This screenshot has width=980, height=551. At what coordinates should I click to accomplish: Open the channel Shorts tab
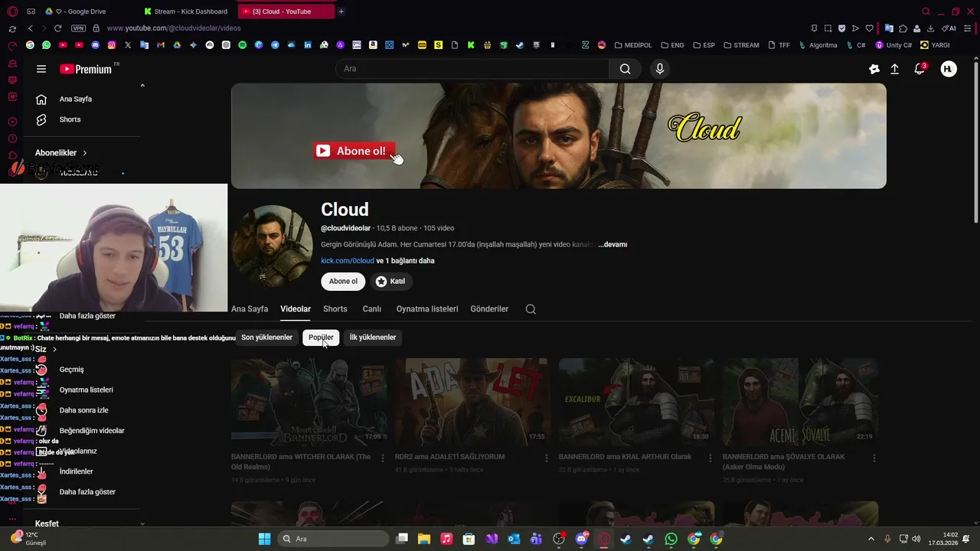click(x=335, y=309)
